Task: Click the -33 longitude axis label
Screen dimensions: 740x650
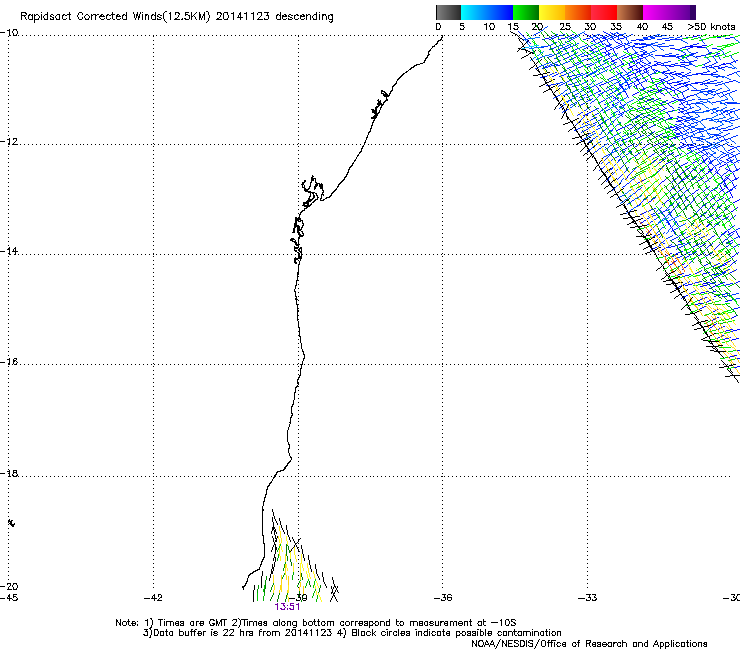Action: click(x=588, y=598)
